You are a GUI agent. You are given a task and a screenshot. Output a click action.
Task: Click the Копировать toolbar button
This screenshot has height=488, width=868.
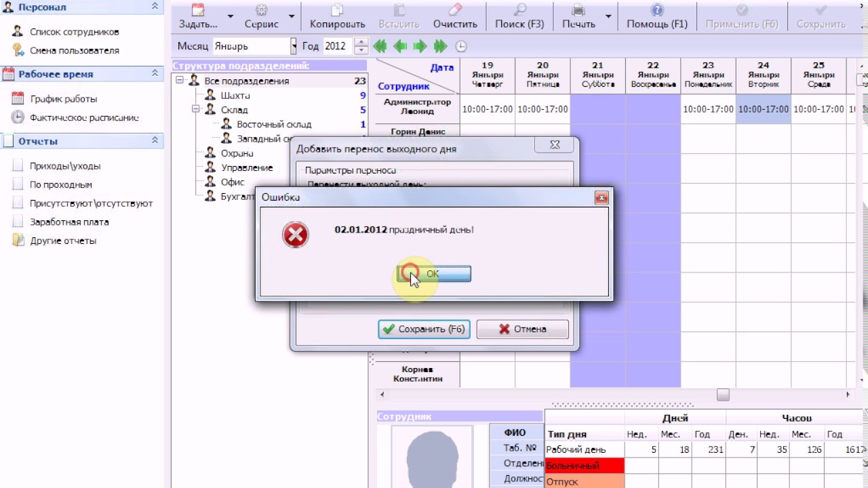(338, 16)
